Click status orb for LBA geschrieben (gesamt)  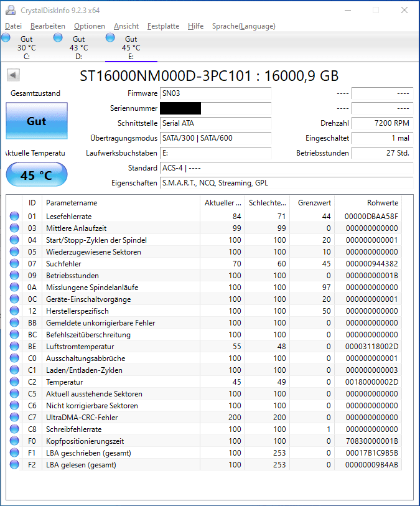[14, 452]
